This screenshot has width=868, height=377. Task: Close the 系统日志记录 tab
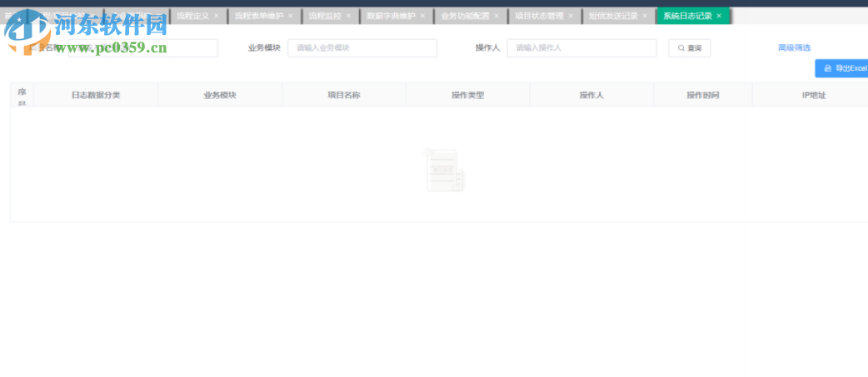tap(719, 16)
